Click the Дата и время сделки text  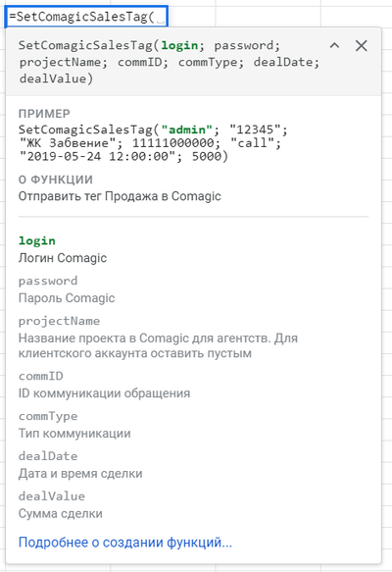pos(80,474)
